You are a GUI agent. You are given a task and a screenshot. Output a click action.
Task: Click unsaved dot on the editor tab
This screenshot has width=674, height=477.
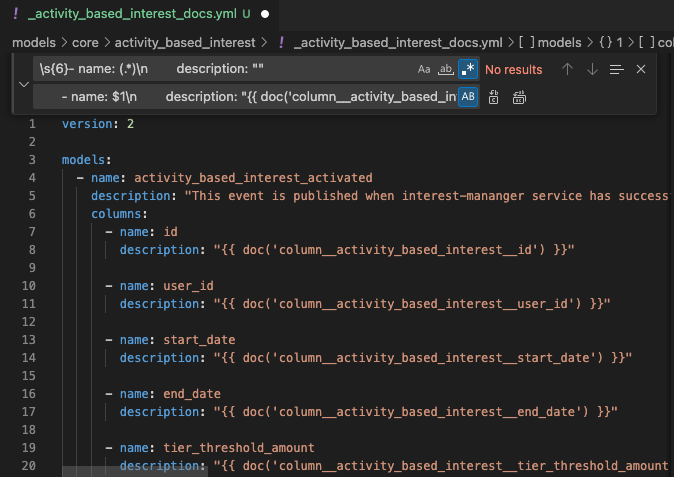(x=264, y=15)
